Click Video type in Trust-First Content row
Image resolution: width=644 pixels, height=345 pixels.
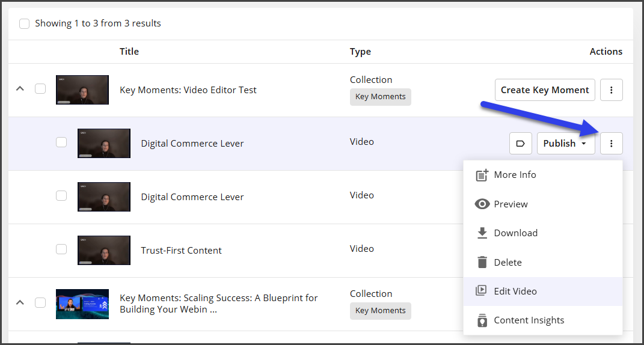pyautogui.click(x=362, y=248)
